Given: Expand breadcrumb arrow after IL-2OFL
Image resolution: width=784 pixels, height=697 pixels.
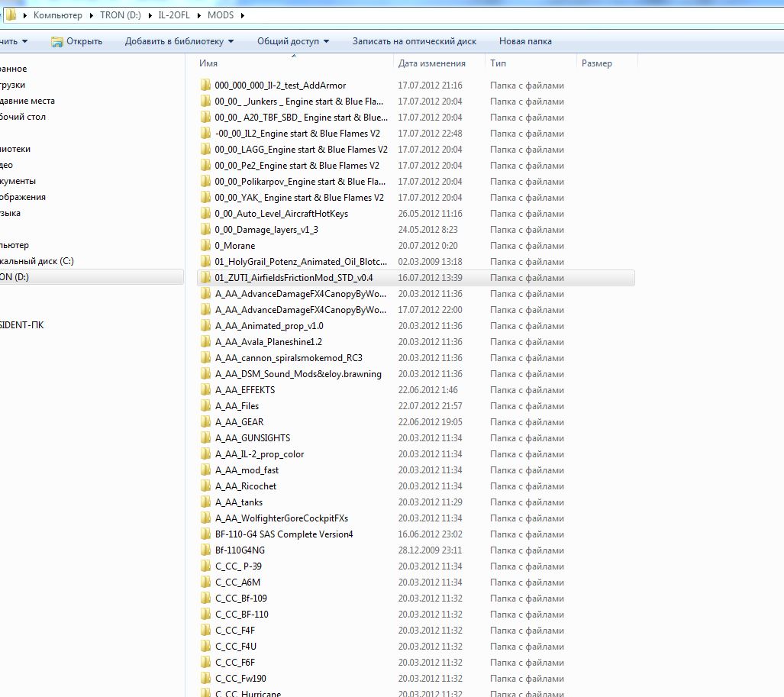Looking at the screenshot, I should 199,15.
